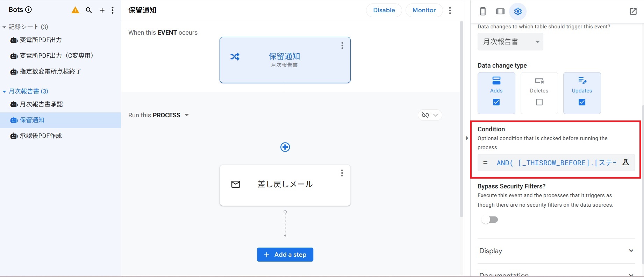
Task: Uncheck the Adds checkbox
Action: coord(496,102)
